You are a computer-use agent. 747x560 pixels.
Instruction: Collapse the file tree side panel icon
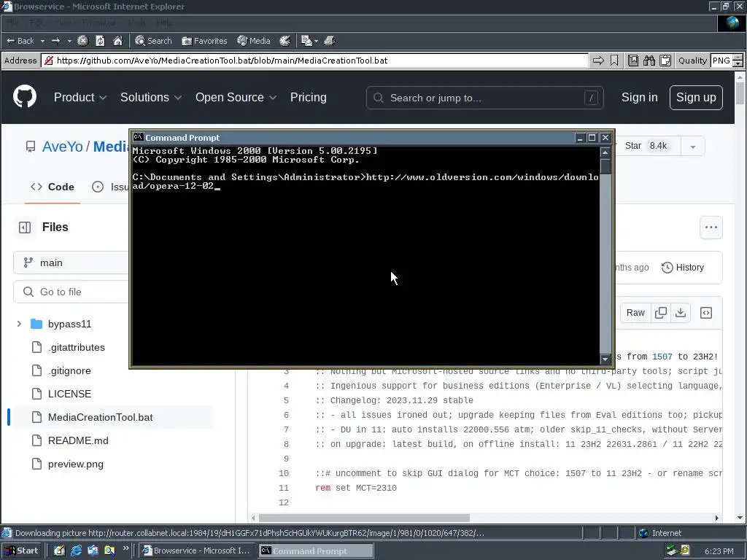click(x=25, y=227)
